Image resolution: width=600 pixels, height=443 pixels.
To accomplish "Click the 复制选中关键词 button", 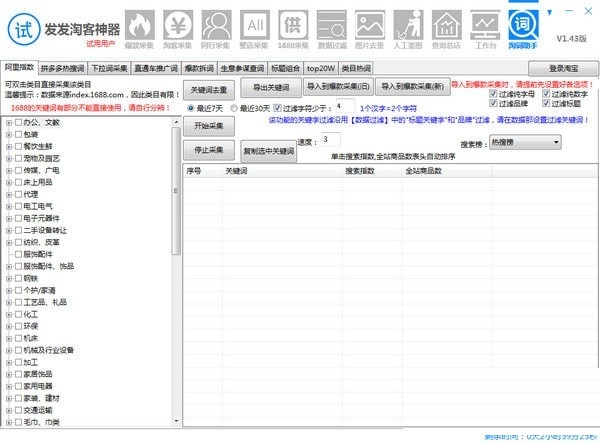I will tap(269, 151).
